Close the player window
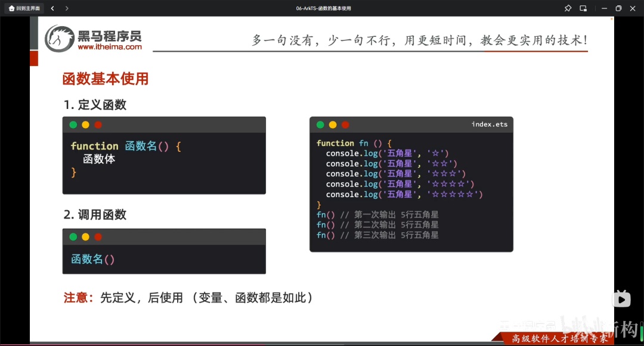 tap(633, 8)
